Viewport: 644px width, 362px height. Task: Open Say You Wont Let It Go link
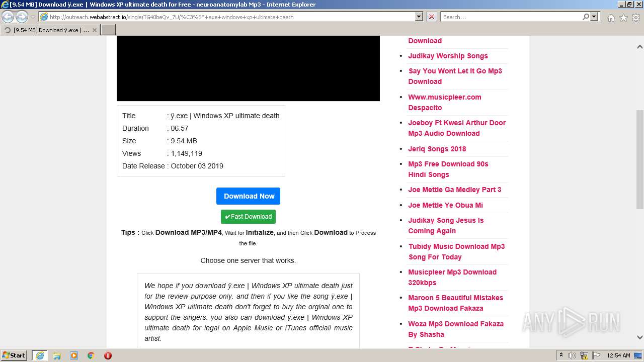[455, 76]
